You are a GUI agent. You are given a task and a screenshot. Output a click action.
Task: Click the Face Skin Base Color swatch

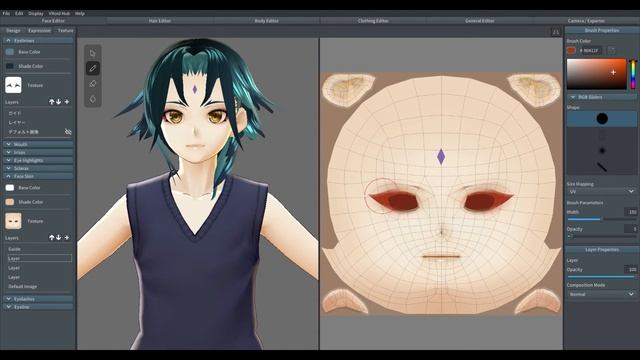coord(10,188)
